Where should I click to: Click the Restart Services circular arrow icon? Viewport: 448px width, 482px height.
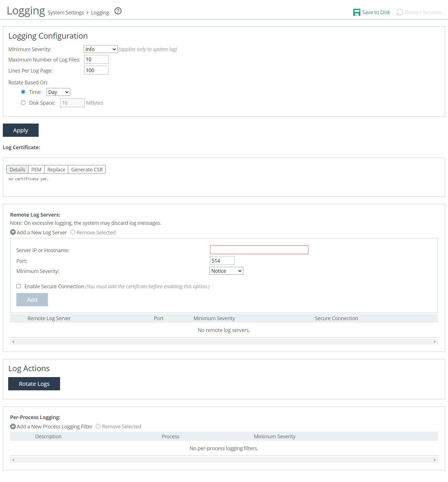[x=400, y=12]
